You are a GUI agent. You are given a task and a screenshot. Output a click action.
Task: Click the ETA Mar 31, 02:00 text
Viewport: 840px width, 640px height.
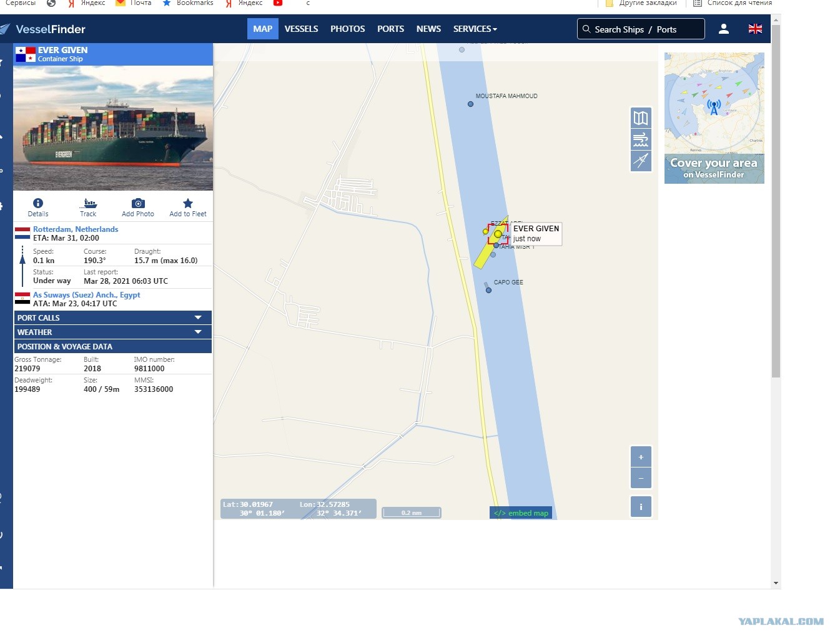(66, 238)
